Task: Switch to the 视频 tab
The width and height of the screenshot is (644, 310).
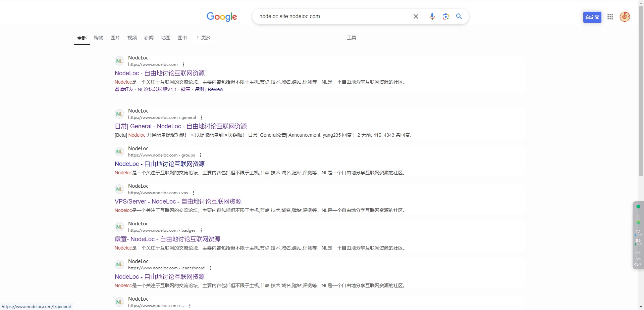Action: (x=132, y=38)
